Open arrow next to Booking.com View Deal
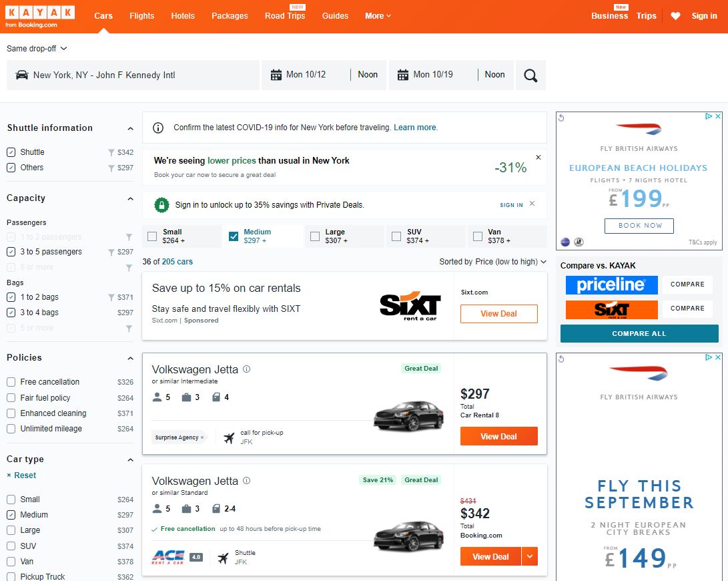 (x=530, y=556)
